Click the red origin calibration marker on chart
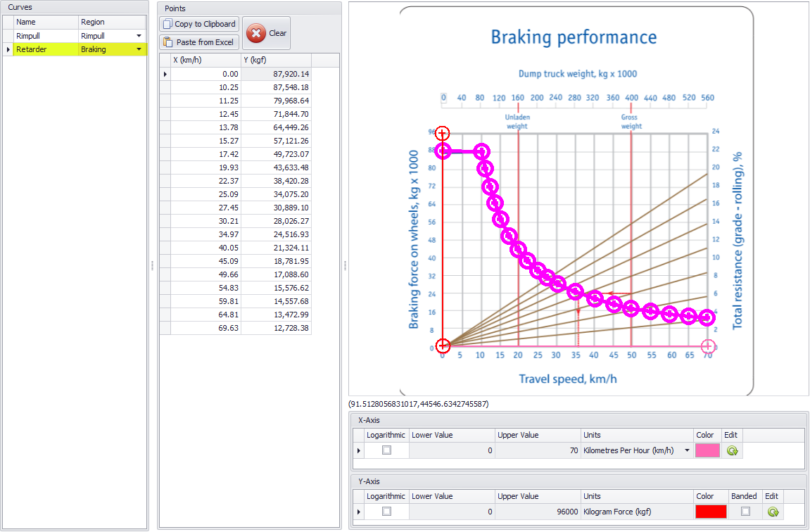 coord(442,346)
